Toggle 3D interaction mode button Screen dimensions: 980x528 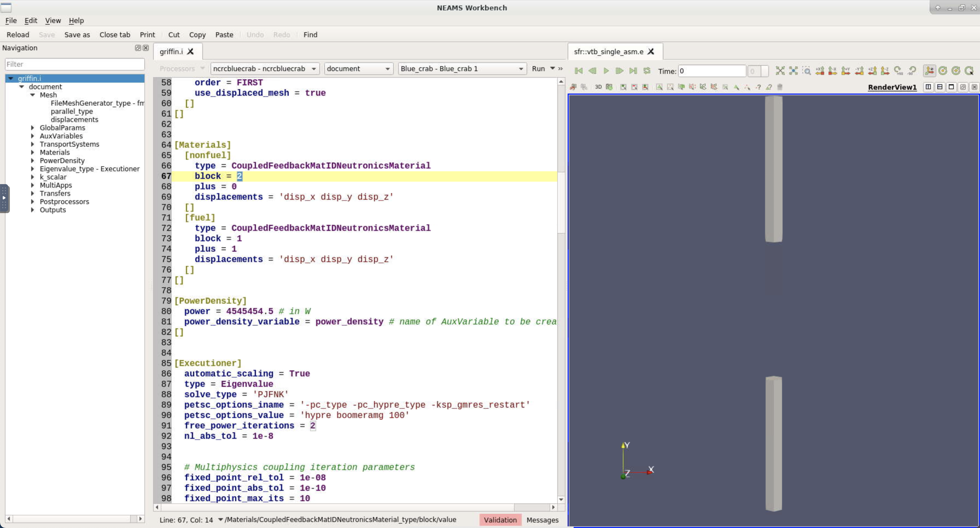click(599, 87)
